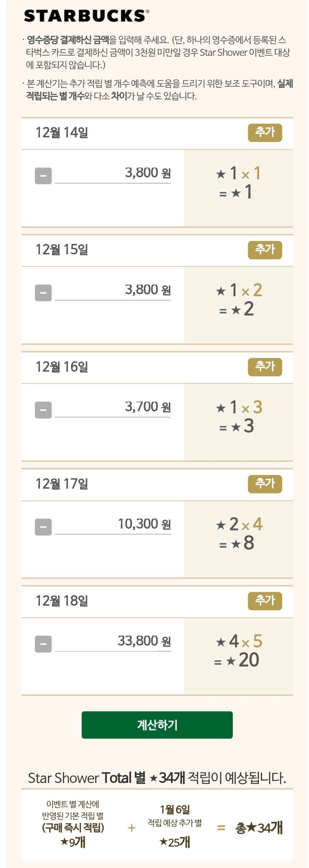Click the green 계산하기 button

[x=157, y=725]
